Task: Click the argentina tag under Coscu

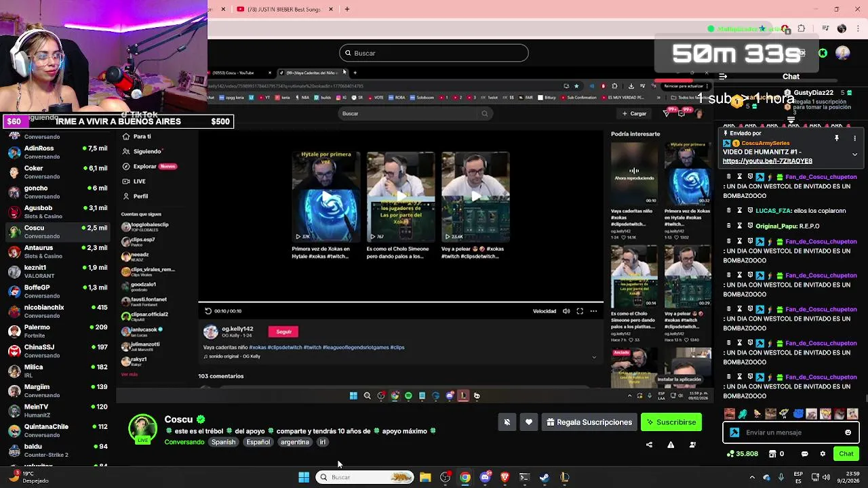Action: pos(294,442)
